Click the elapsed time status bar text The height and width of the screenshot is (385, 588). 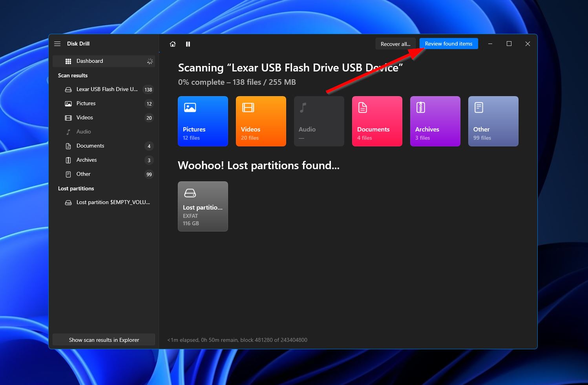tap(237, 340)
